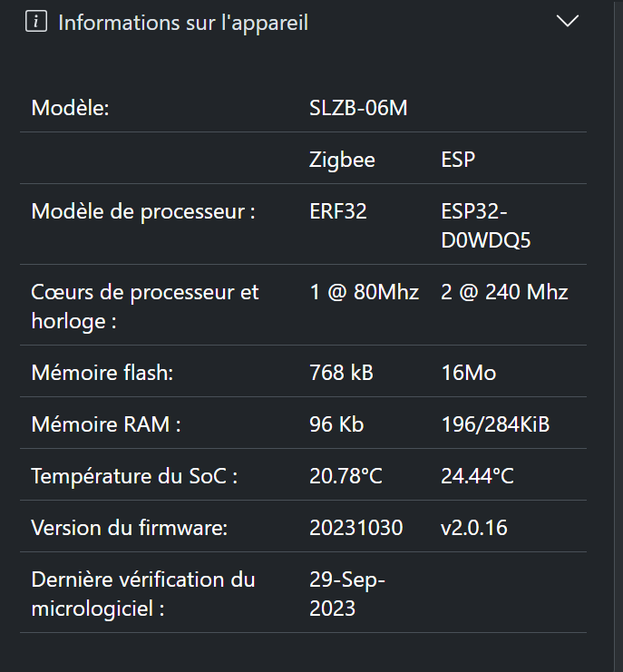
Task: Click 'Cœurs de processeur et horloge :' label
Action: (x=145, y=307)
